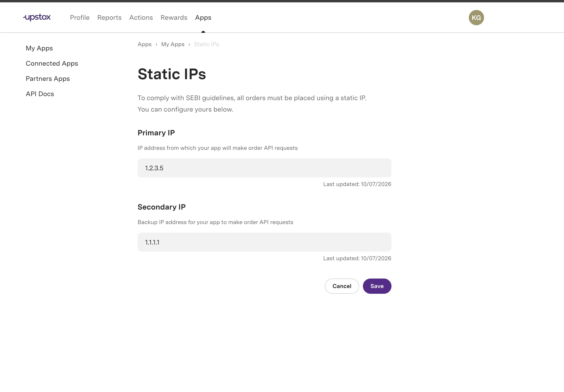564x392 pixels.
Task: Click the Static IPs breadcrumb item
Action: pyautogui.click(x=206, y=44)
